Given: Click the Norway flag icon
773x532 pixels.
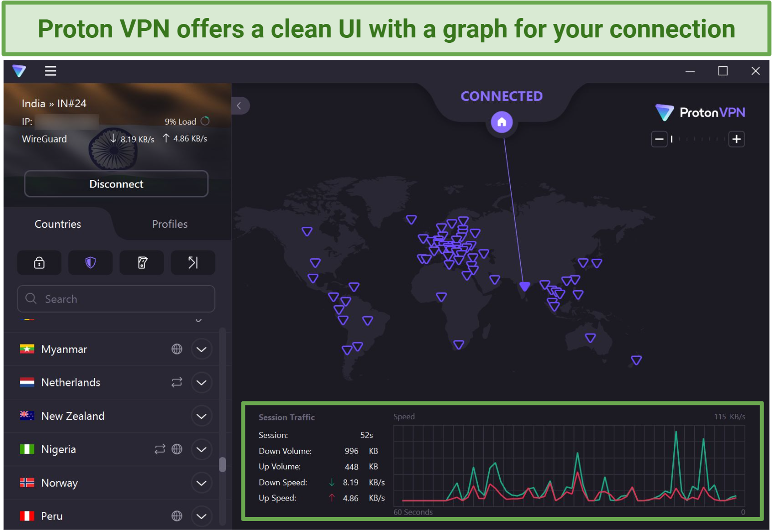Looking at the screenshot, I should tap(27, 483).
